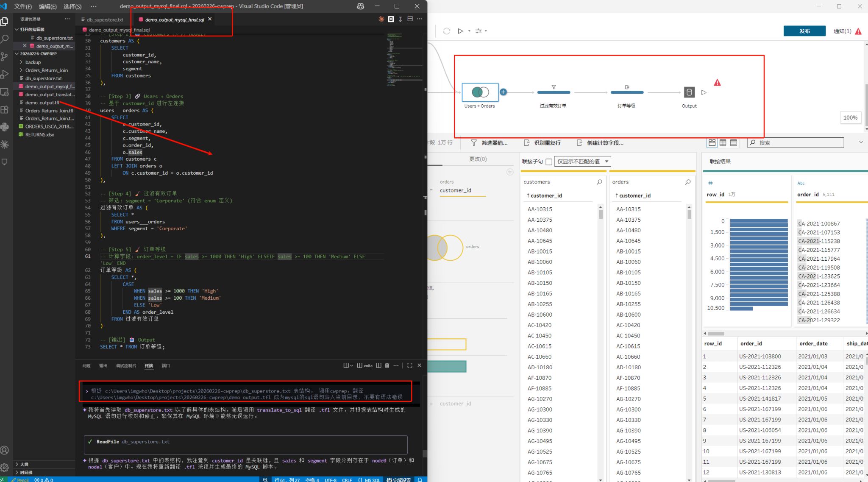The height and width of the screenshot is (482, 868).
Task: Open run options dropdown arrow beside play
Action: 469,31
